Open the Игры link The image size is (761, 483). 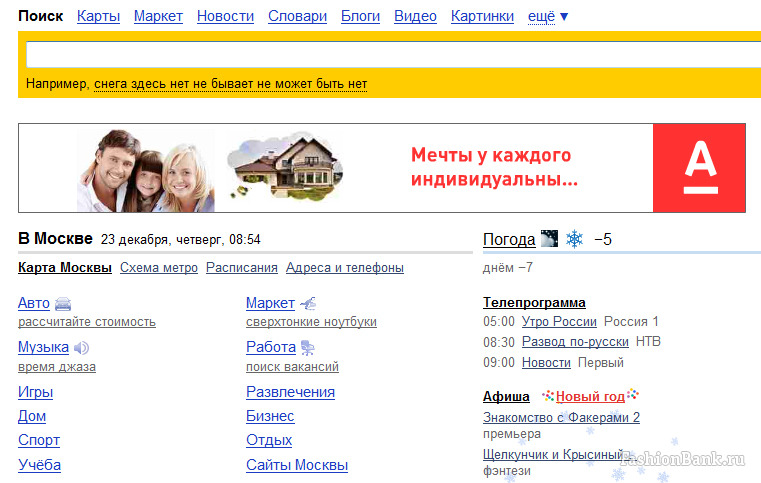tap(35, 392)
